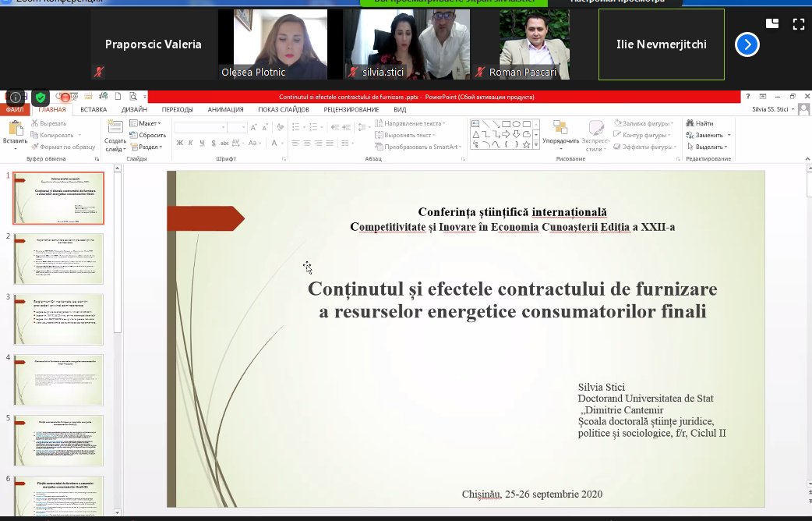This screenshot has width=812, height=521.
Task: Click the Find (Найти) binoculars icon
Action: pyautogui.click(x=690, y=123)
